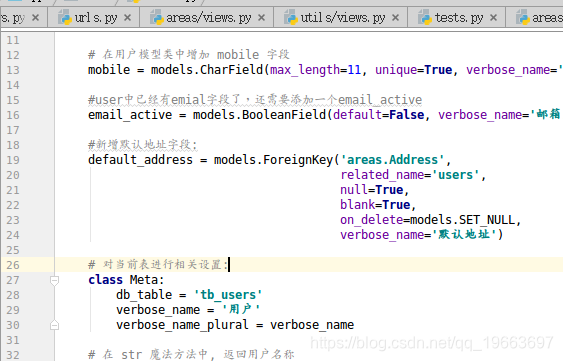
Task: Click line number 19 in the gutter
Action: (13, 160)
